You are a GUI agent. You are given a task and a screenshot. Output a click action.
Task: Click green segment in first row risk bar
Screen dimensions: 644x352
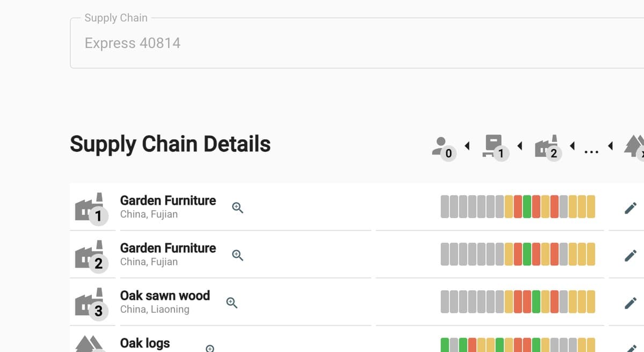[x=527, y=207]
